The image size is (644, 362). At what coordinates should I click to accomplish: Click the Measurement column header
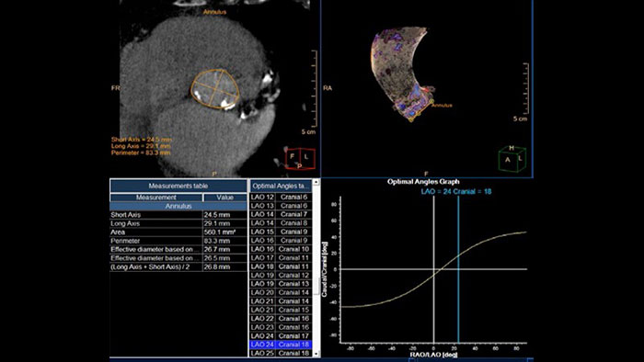point(156,198)
